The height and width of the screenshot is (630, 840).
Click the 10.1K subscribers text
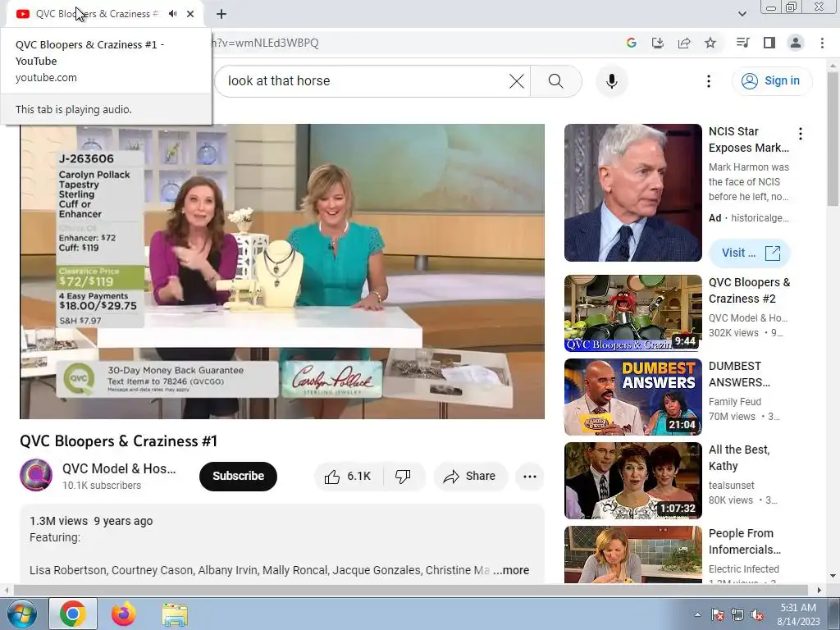[102, 486]
